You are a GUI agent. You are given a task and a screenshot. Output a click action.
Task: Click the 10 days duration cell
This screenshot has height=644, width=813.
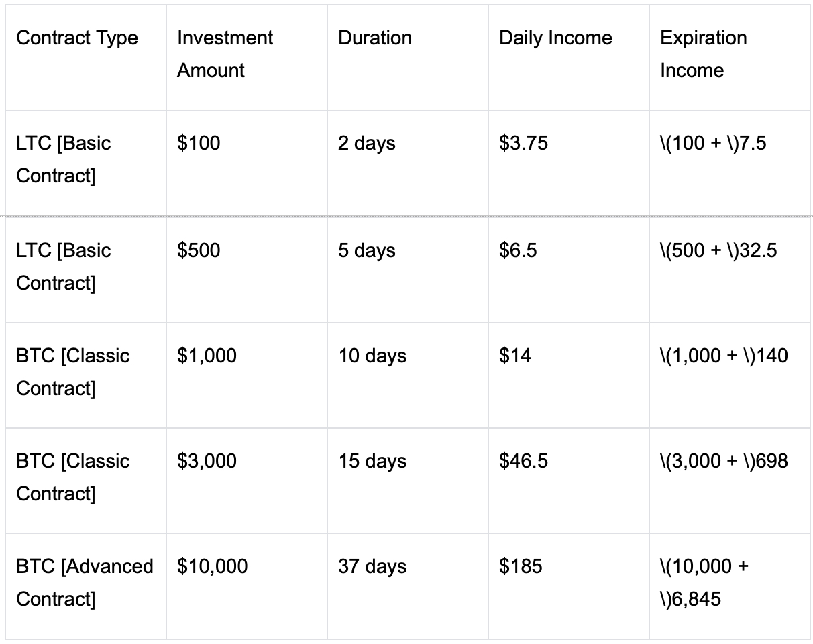[372, 356]
